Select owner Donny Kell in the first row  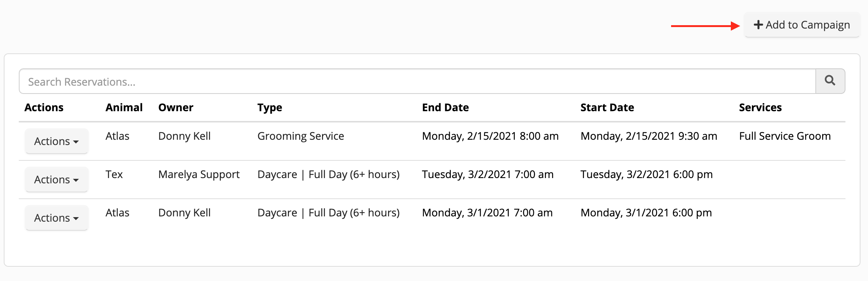click(184, 136)
